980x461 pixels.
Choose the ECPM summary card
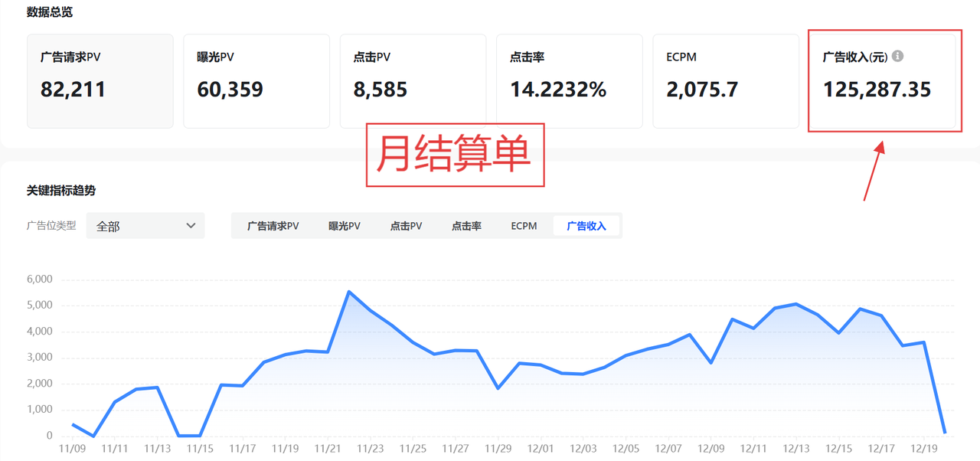point(725,80)
